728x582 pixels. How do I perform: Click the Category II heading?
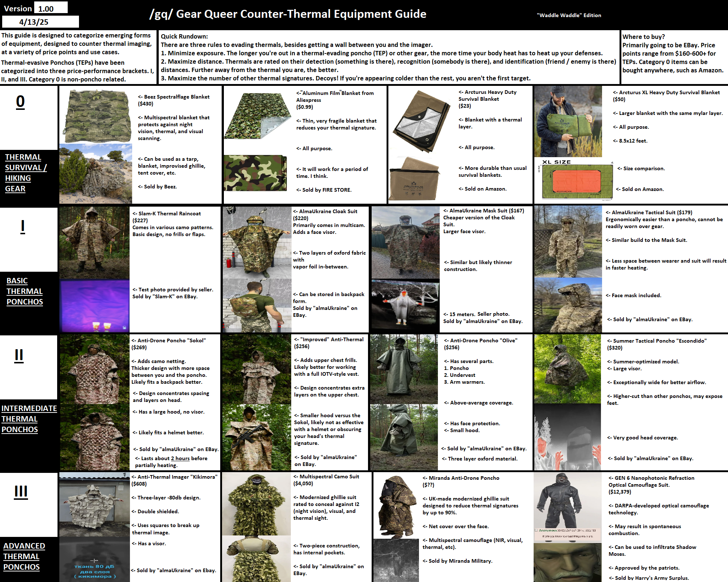[19, 355]
